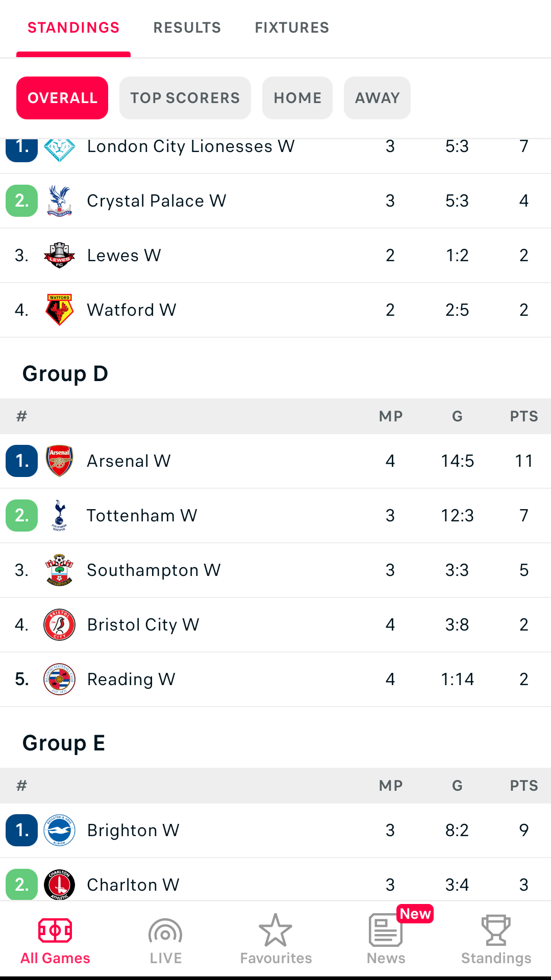Image resolution: width=551 pixels, height=980 pixels.
Task: Tap the Favourites star icon
Action: (x=275, y=931)
